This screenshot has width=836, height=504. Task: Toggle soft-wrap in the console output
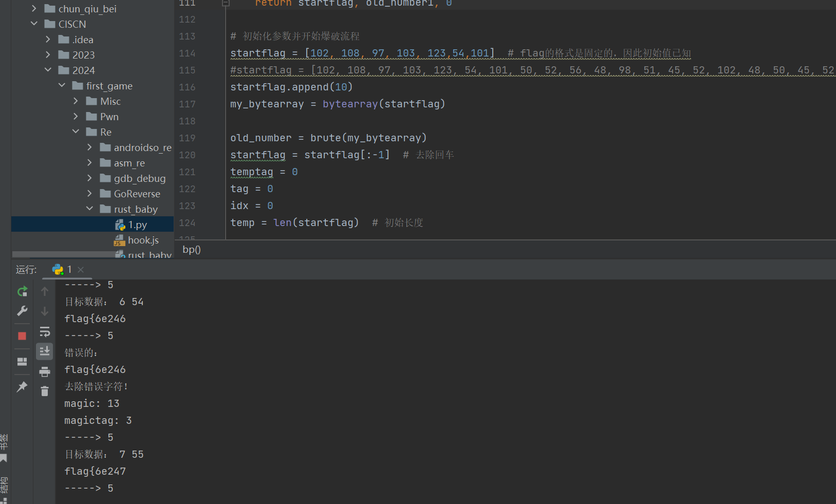45,331
